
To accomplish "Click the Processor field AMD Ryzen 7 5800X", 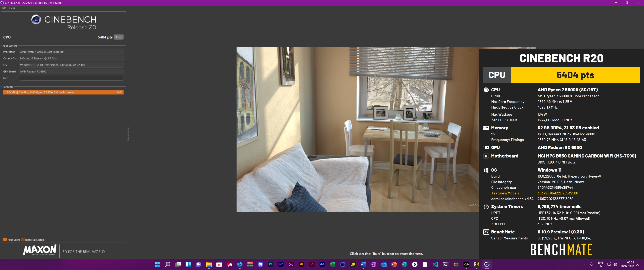I will coord(71,52).
